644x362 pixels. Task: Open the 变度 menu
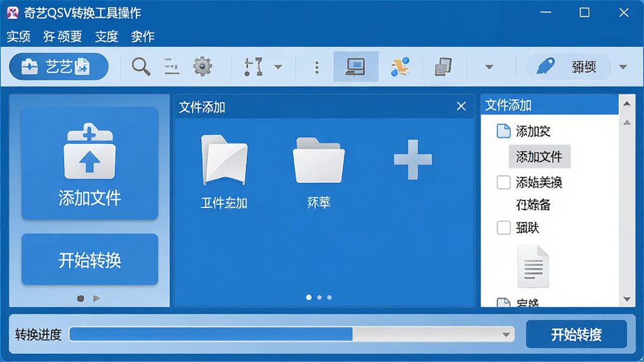(107, 36)
